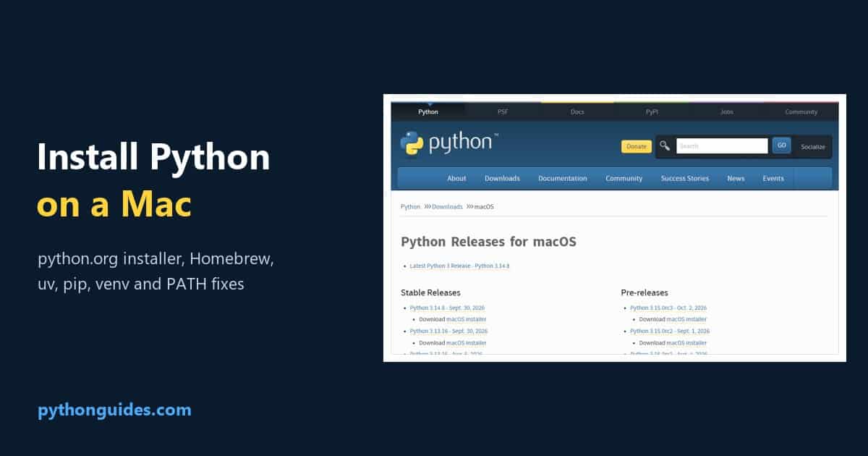This screenshot has width=868, height=456.
Task: Click the pythonguides.com site label
Action: [114, 410]
